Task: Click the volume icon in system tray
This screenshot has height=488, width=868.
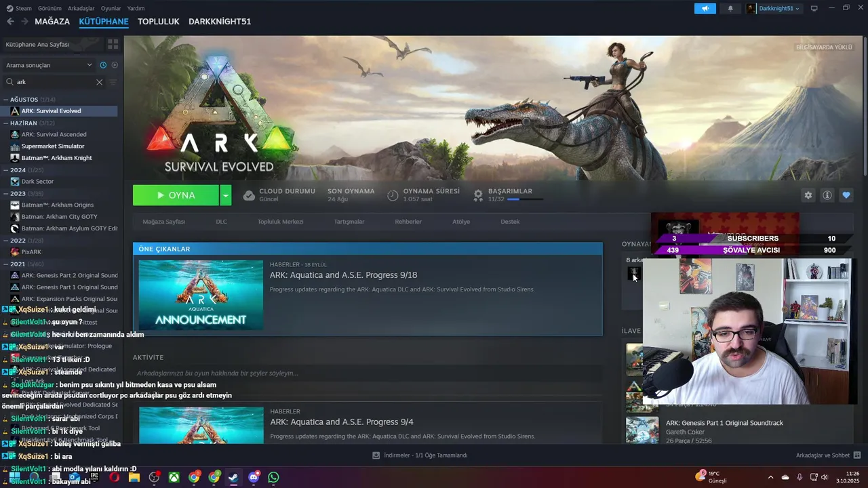Action: (824, 477)
